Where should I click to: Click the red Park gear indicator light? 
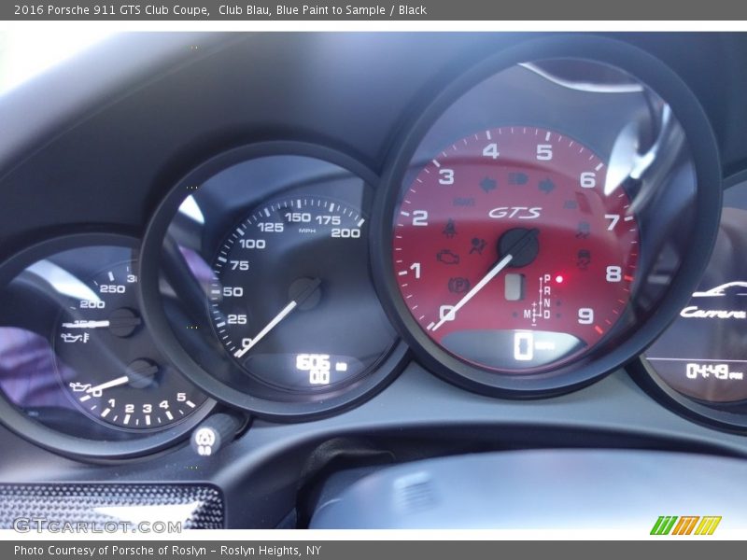(x=559, y=278)
